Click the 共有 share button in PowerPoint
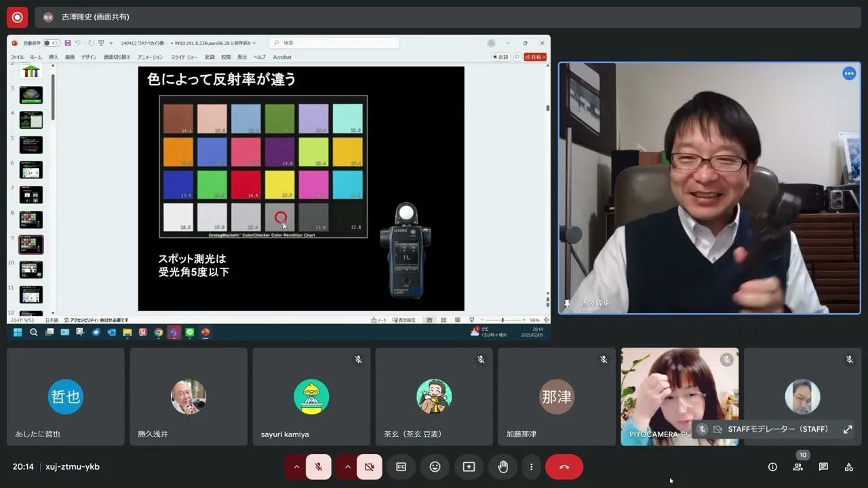868x488 pixels. 535,58
